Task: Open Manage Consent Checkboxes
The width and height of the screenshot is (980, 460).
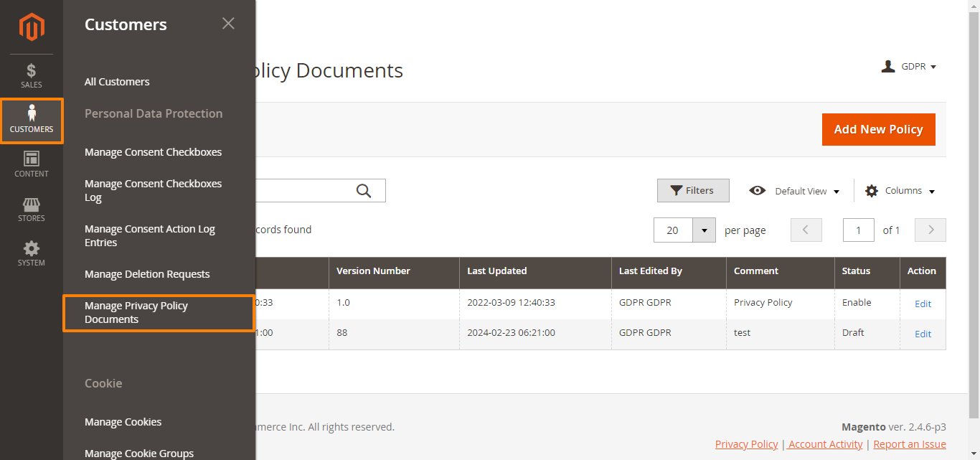Action: pos(153,152)
